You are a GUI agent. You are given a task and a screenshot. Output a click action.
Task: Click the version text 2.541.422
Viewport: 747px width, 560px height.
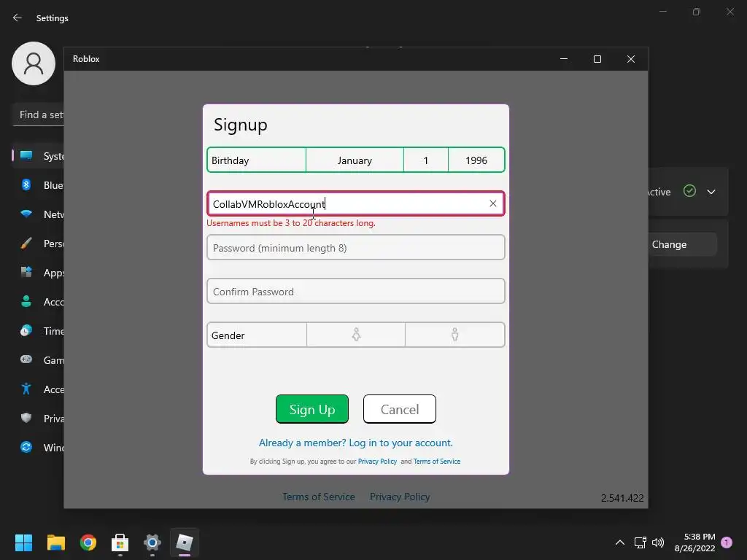622,498
